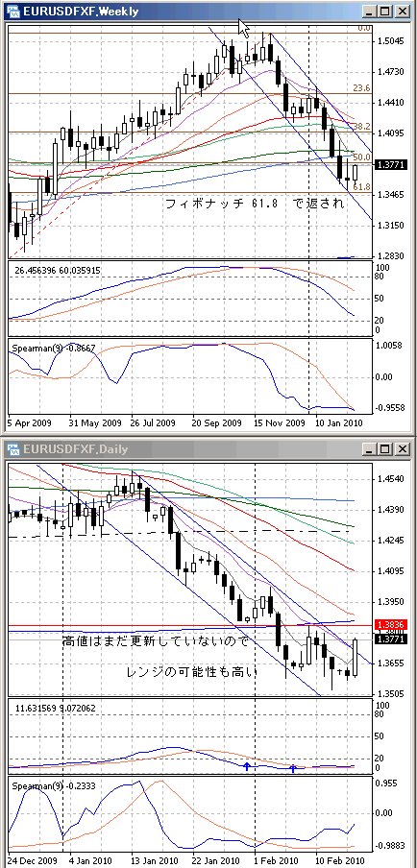Click the 31 May 2009 date label
The image size is (417, 868).
pyautogui.click(x=95, y=422)
